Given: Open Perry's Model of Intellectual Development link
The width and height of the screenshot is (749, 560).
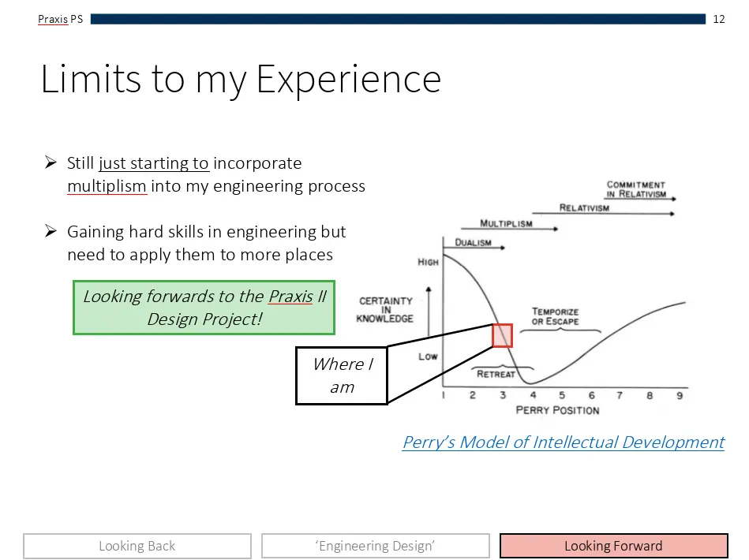Looking at the screenshot, I should click(x=563, y=442).
